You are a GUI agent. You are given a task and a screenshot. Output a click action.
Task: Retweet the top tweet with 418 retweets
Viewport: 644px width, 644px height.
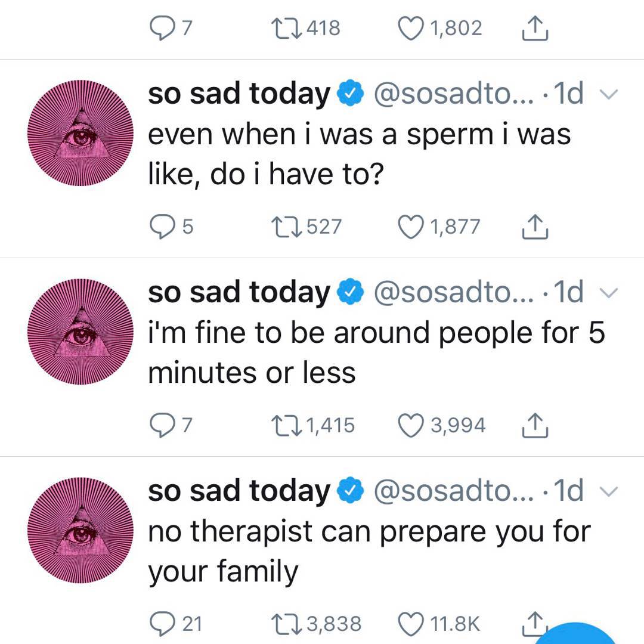(289, 28)
